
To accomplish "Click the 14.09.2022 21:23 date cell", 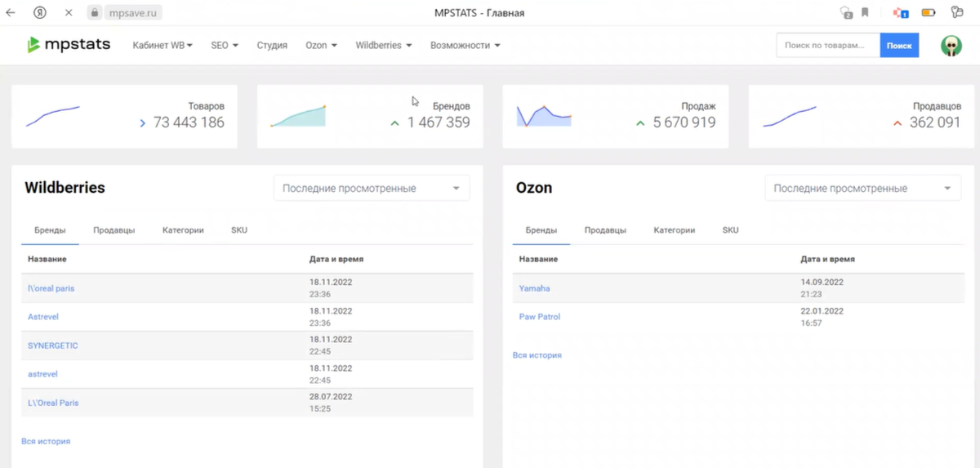I will pos(822,288).
